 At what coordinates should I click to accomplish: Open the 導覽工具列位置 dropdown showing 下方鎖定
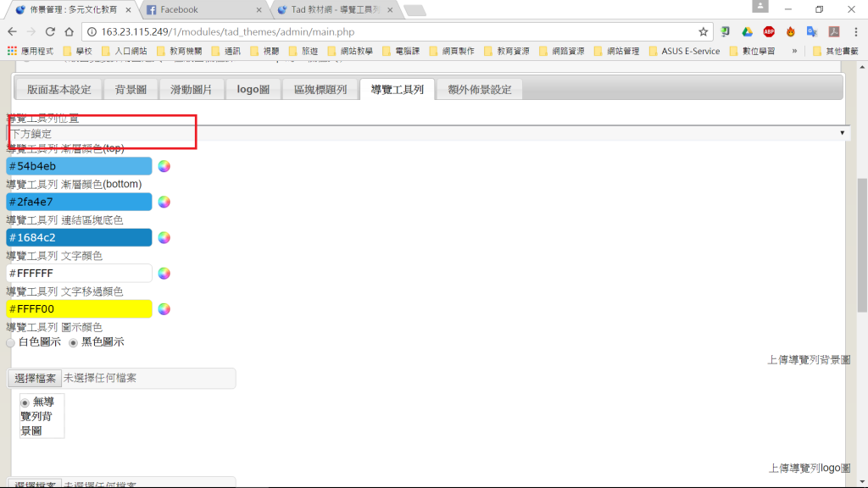click(x=428, y=134)
